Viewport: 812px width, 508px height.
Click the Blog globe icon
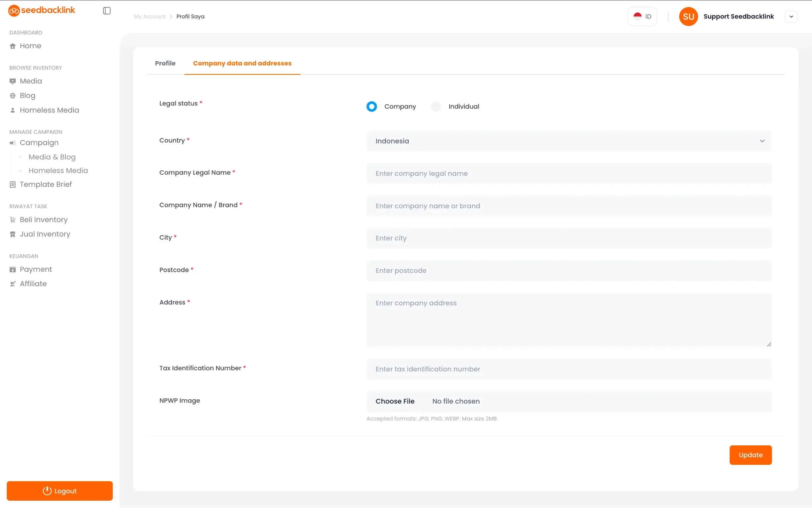(x=13, y=96)
